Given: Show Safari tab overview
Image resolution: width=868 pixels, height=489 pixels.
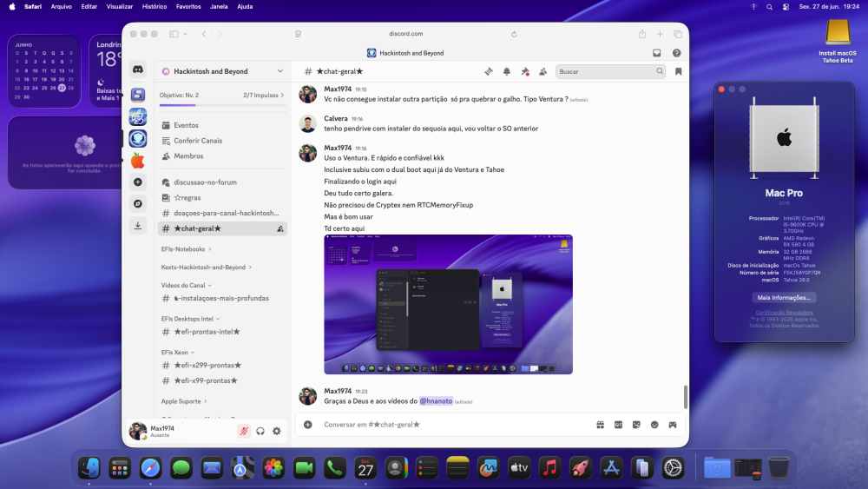Looking at the screenshot, I should (x=678, y=34).
